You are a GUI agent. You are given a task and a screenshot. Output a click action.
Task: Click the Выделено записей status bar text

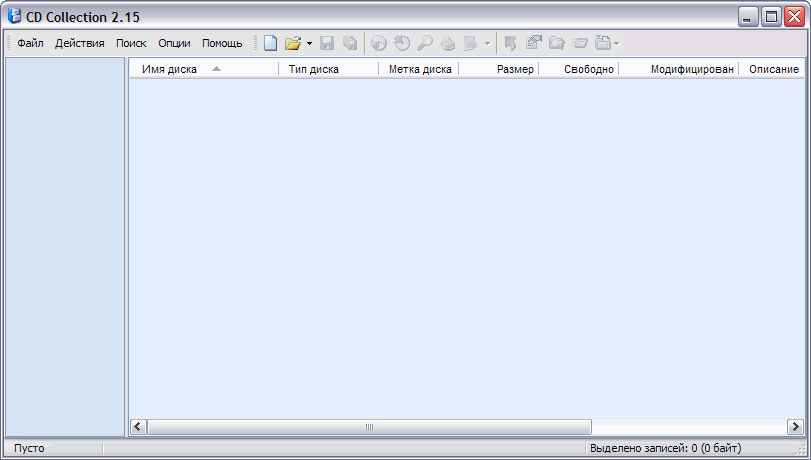(666, 448)
